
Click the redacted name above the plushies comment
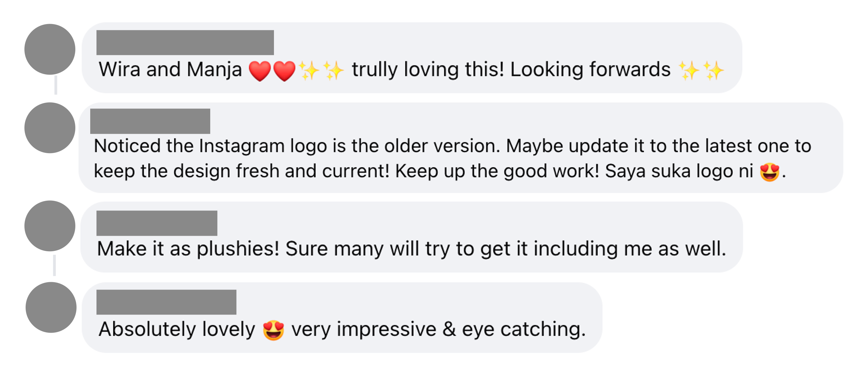point(157,223)
